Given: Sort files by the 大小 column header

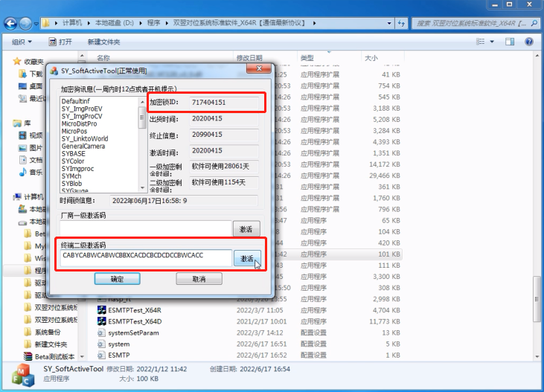Looking at the screenshot, I should (x=371, y=57).
